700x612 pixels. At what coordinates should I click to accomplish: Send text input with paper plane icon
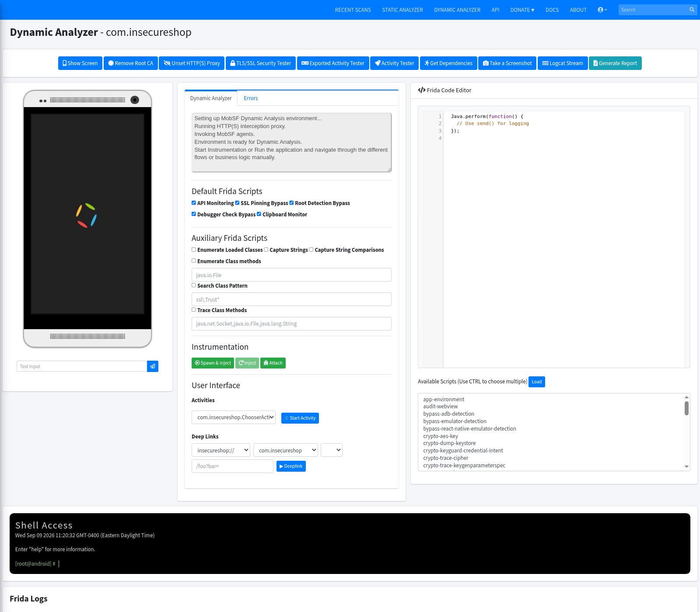[153, 366]
